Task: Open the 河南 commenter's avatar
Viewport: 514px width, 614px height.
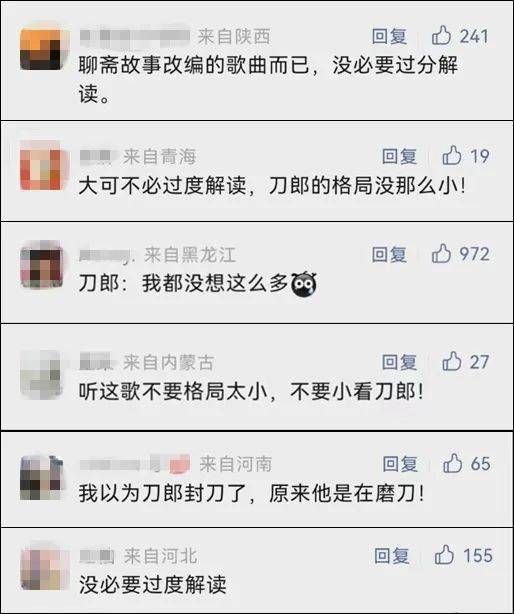Action: tap(41, 477)
